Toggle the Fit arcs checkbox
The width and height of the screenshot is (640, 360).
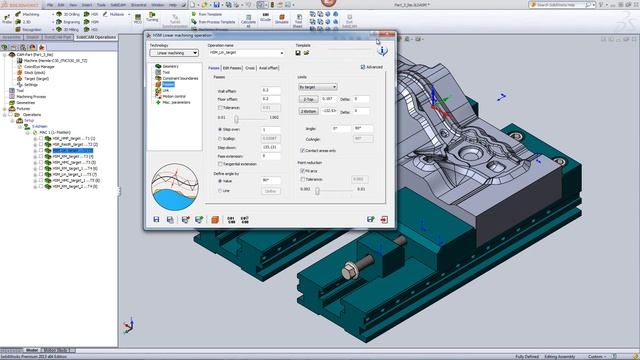click(x=302, y=171)
